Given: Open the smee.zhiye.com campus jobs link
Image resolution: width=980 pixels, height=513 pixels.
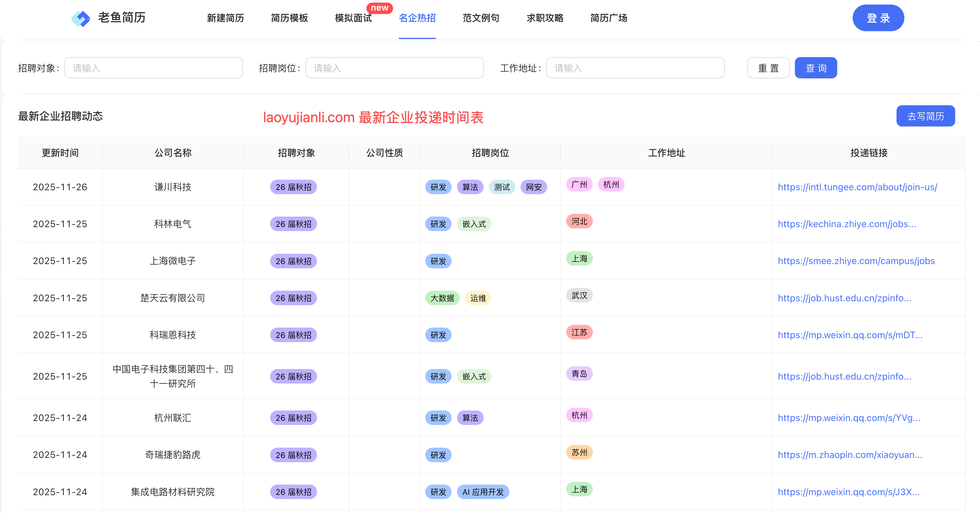Looking at the screenshot, I should [x=856, y=261].
